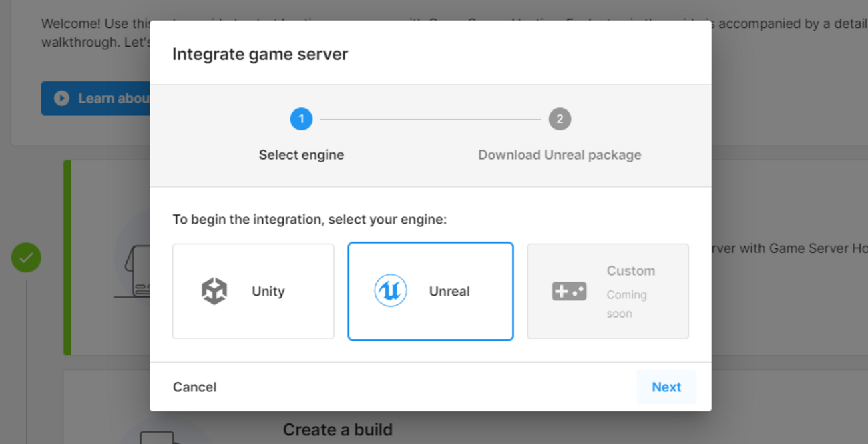Click the Unreal Engine logo icon
The width and height of the screenshot is (868, 444).
tap(391, 291)
